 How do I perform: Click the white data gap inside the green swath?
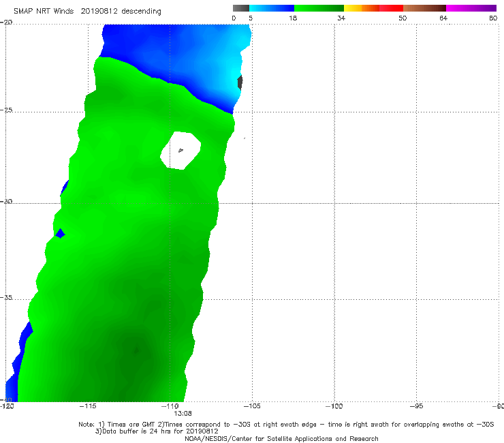pos(180,150)
